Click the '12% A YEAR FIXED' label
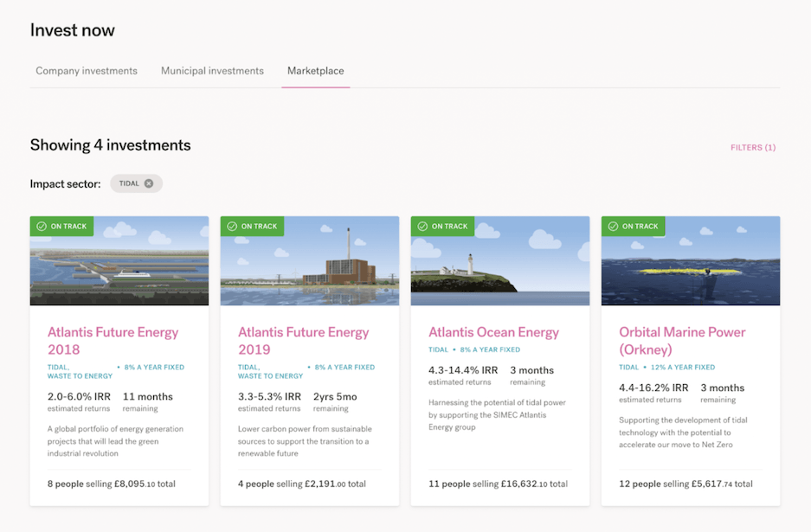Viewport: 811px width, 532px height. point(683,367)
